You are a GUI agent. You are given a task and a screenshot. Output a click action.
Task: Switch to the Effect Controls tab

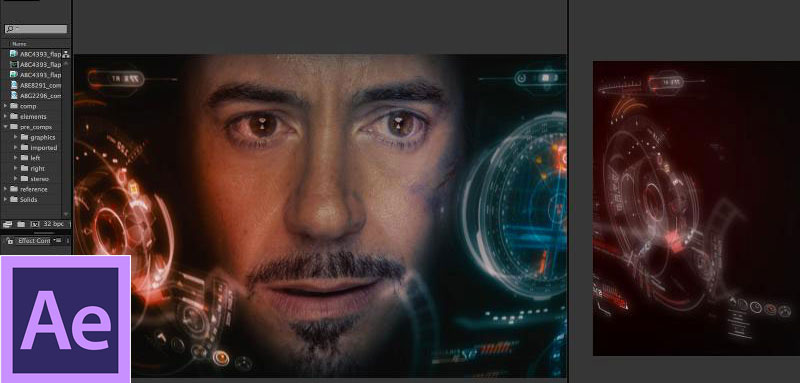34,241
